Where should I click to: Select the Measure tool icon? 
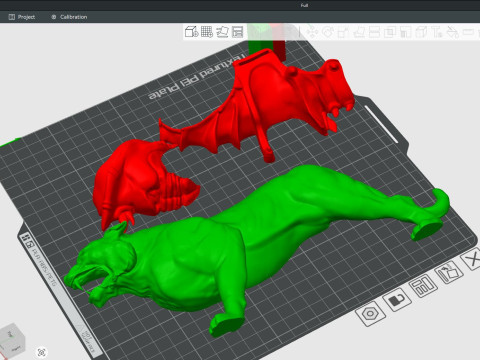point(468,32)
